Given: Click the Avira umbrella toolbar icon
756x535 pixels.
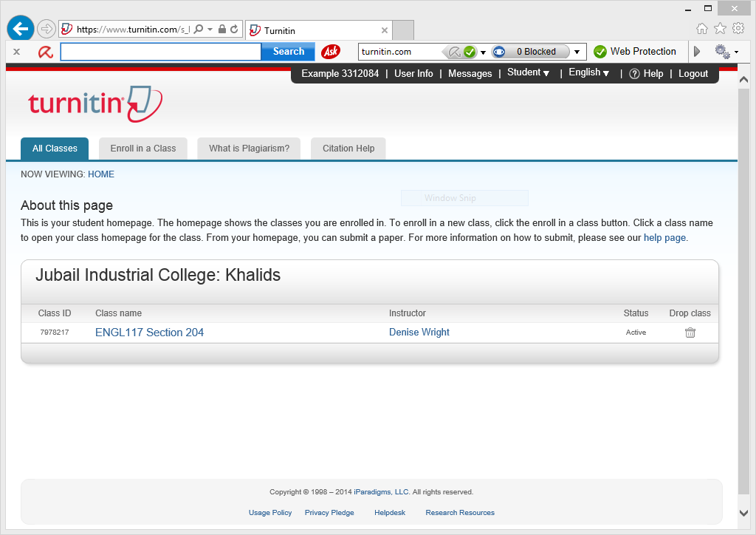Looking at the screenshot, I should point(46,52).
